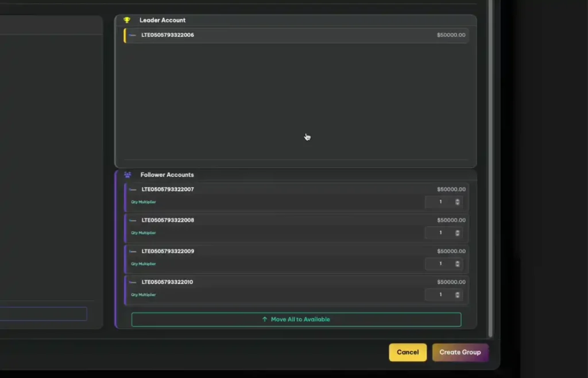588x378 pixels.
Task: Click the badge icon beside follower LTE0505793322008
Action: click(131, 219)
